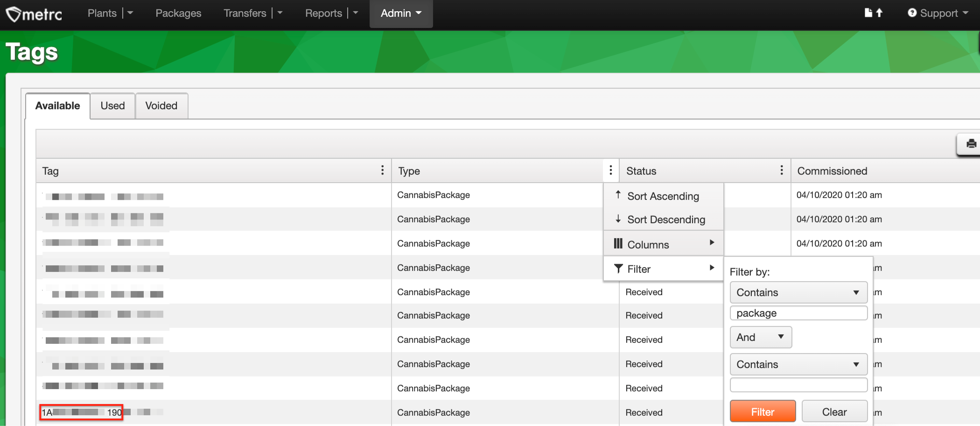Expand the Reports navigation dropdown arrow
Viewport: 980px width, 426px height.
[x=355, y=13]
